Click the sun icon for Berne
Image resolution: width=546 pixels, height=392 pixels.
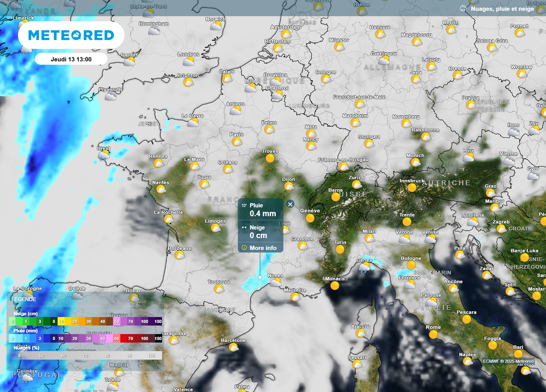335,197
